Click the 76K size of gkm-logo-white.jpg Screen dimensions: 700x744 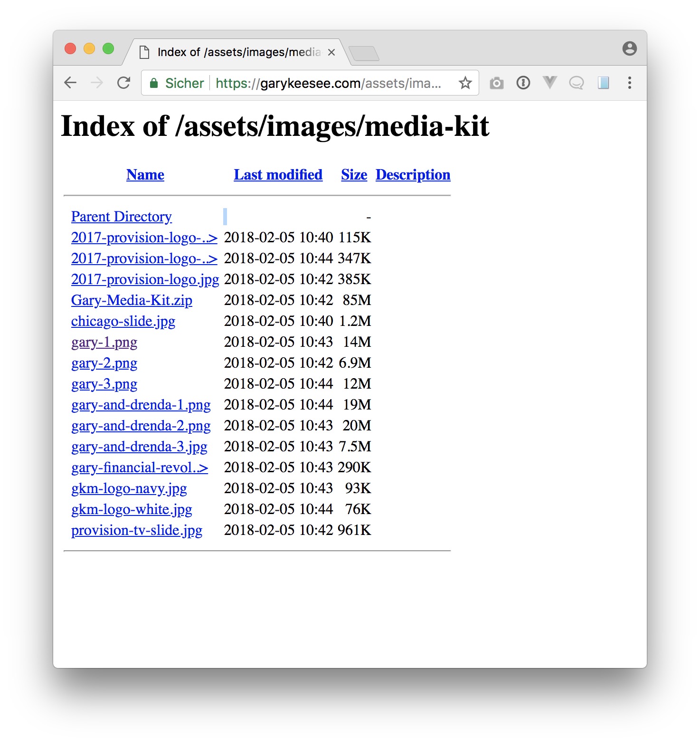coord(358,509)
